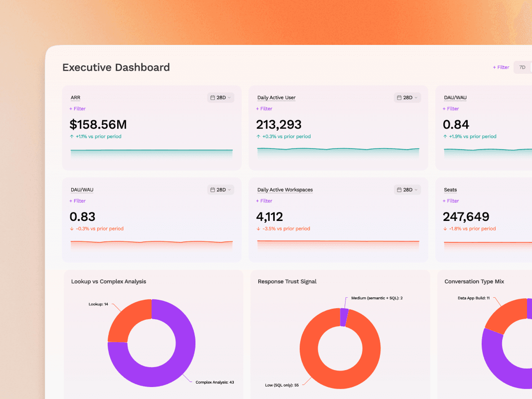Viewport: 532px width, 399px height.
Task: Click the calendar icon on Daily Active Workspaces card
Action: coord(399,190)
